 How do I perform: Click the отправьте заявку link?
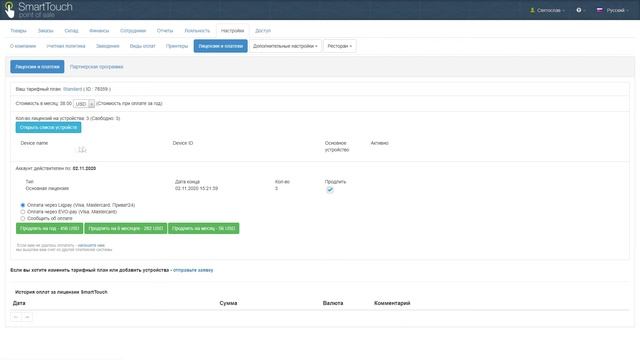click(193, 270)
